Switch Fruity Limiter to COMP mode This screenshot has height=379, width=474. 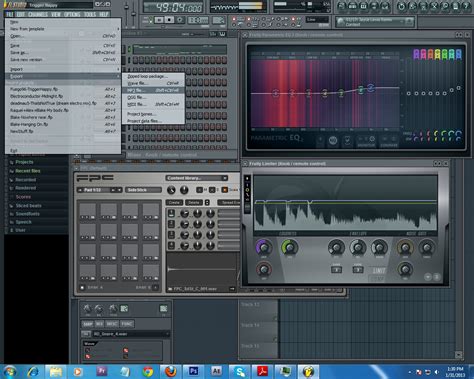(379, 278)
